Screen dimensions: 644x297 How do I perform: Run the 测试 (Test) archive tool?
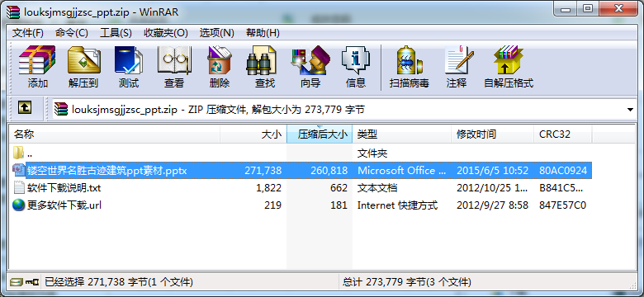(129, 60)
